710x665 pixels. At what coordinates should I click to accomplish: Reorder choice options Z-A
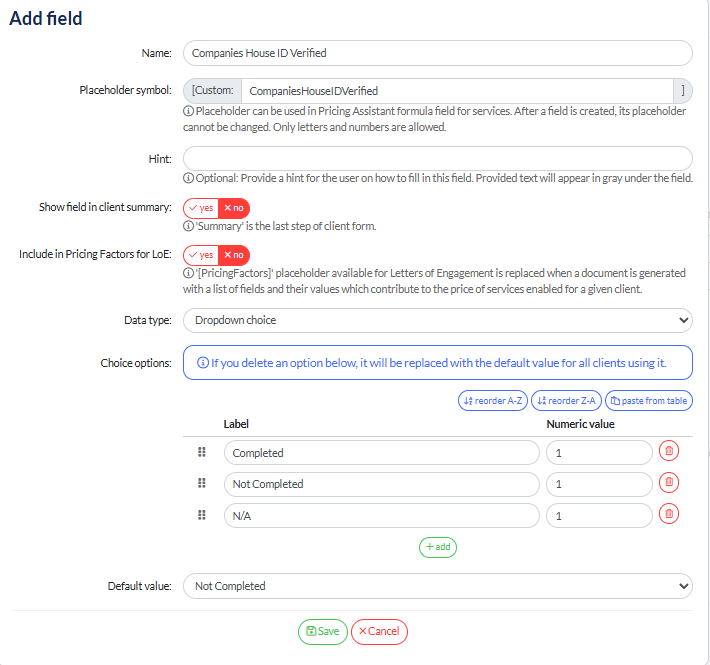[x=566, y=401]
